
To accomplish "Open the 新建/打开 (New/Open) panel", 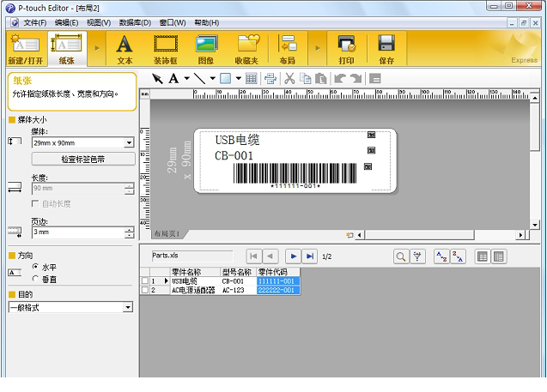I will 26,49.
